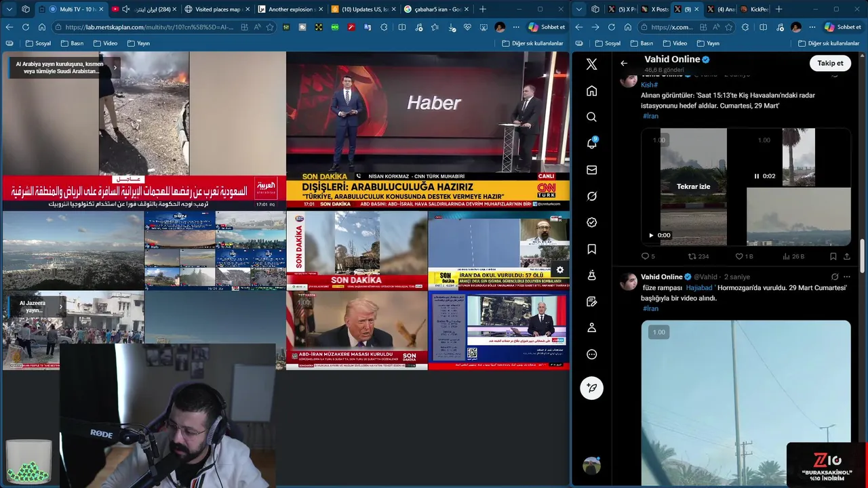This screenshot has height=488, width=868.
Task: Open X profile person icon in sidebar
Action: tap(591, 328)
